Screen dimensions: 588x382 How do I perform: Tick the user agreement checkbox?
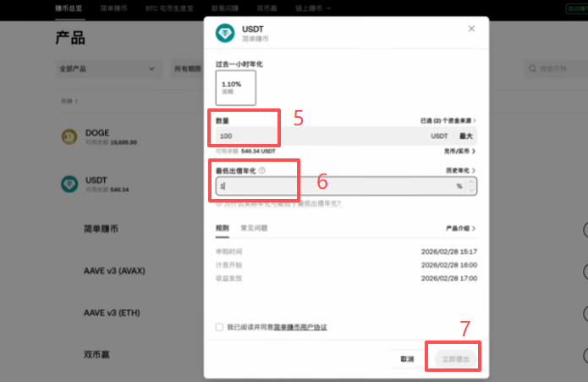[x=219, y=327]
